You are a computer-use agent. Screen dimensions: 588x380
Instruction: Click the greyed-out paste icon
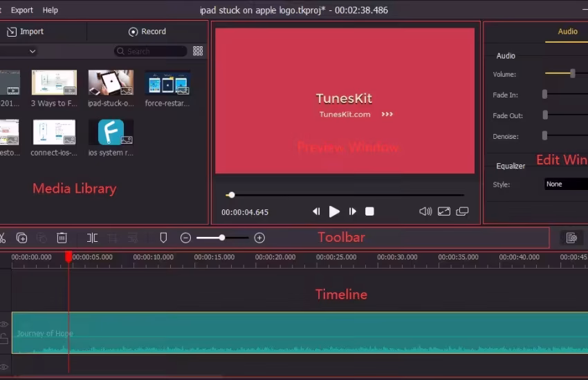tap(42, 238)
